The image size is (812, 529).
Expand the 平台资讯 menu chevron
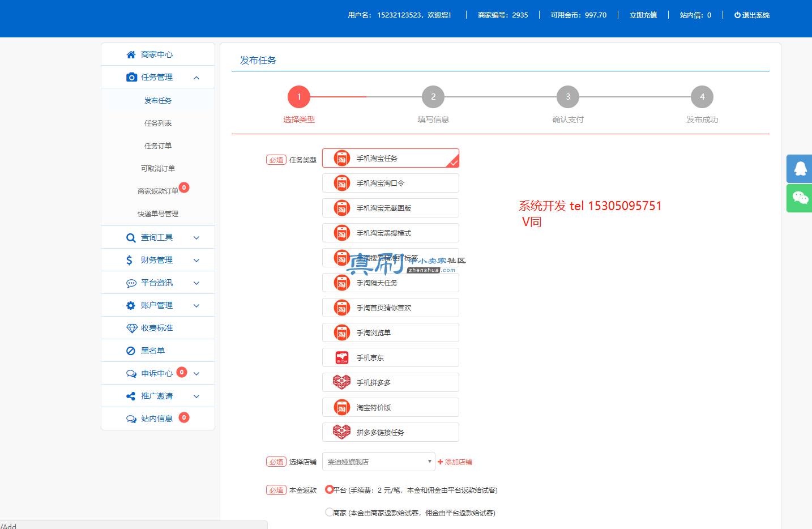click(196, 283)
